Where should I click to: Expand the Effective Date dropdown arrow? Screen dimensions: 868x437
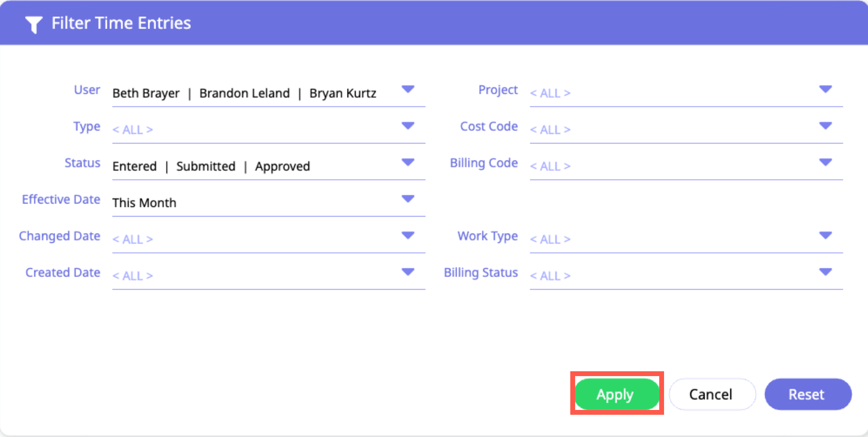408,199
